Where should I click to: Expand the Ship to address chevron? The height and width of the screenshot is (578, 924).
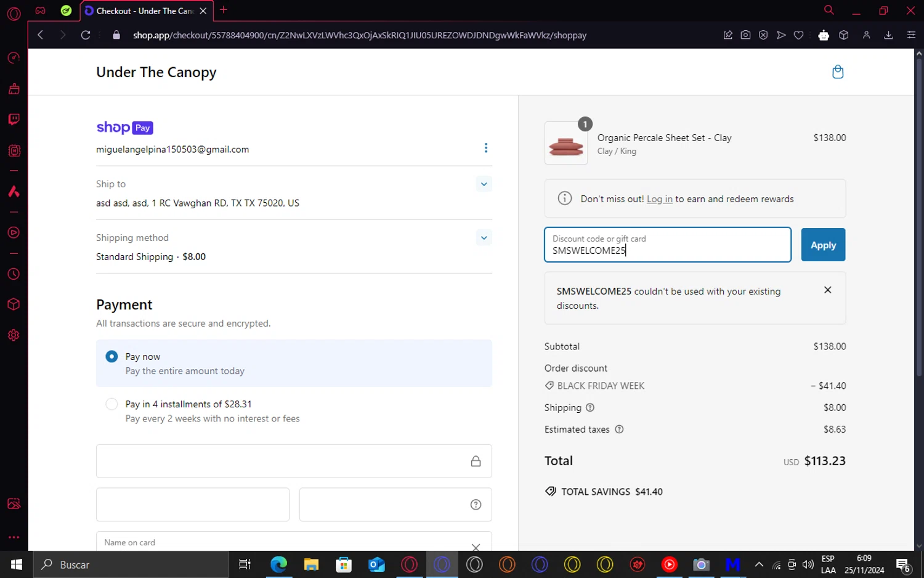[484, 184]
